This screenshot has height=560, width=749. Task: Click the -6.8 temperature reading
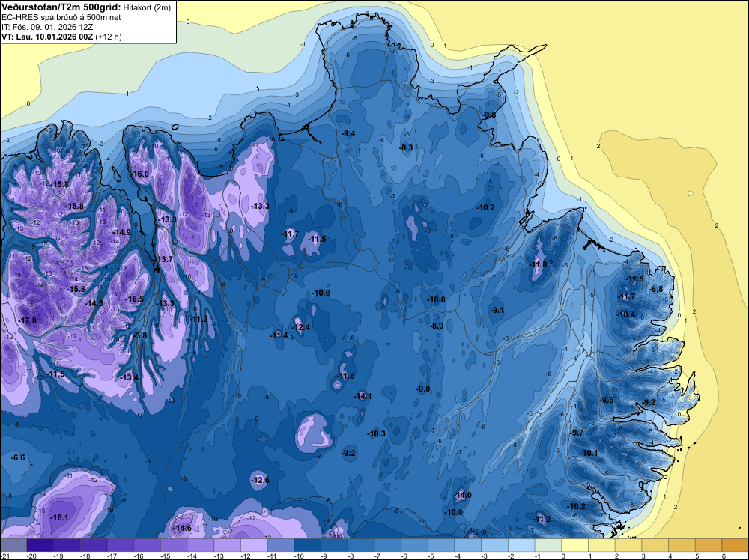657,289
